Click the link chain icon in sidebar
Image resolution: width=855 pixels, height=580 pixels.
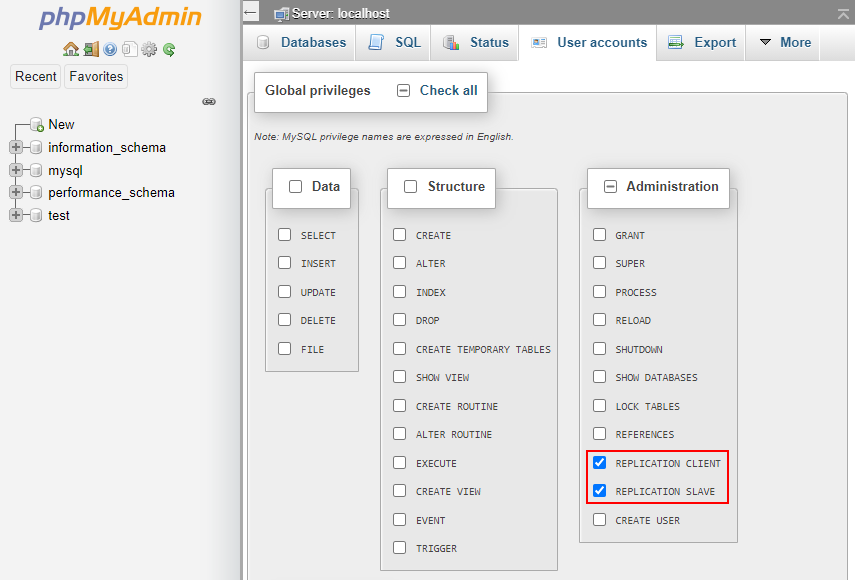click(209, 102)
